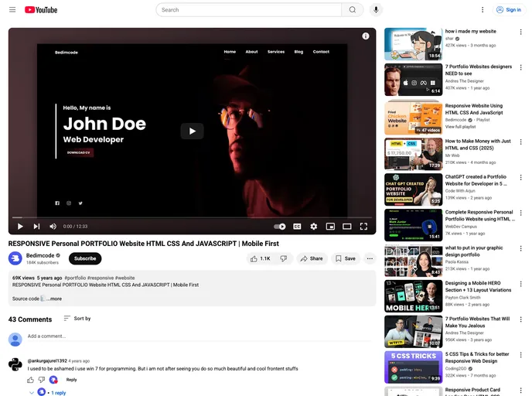Open options for ChatGPT Portfolio video
The width and height of the screenshot is (532, 396).
point(521,177)
